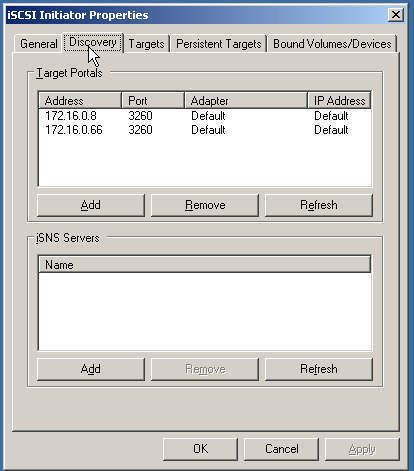Select portal address 172.16.0.8

71,116
